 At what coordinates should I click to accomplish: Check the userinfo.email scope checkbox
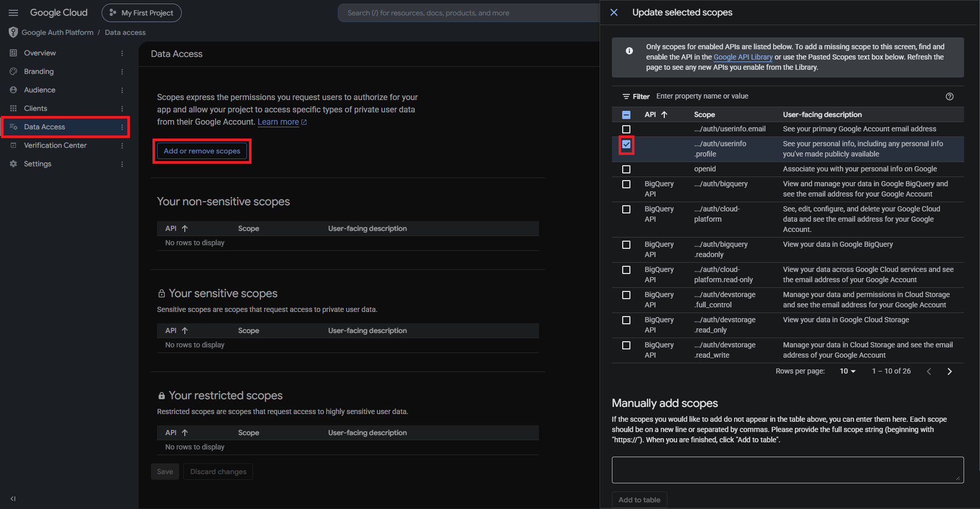pos(626,129)
